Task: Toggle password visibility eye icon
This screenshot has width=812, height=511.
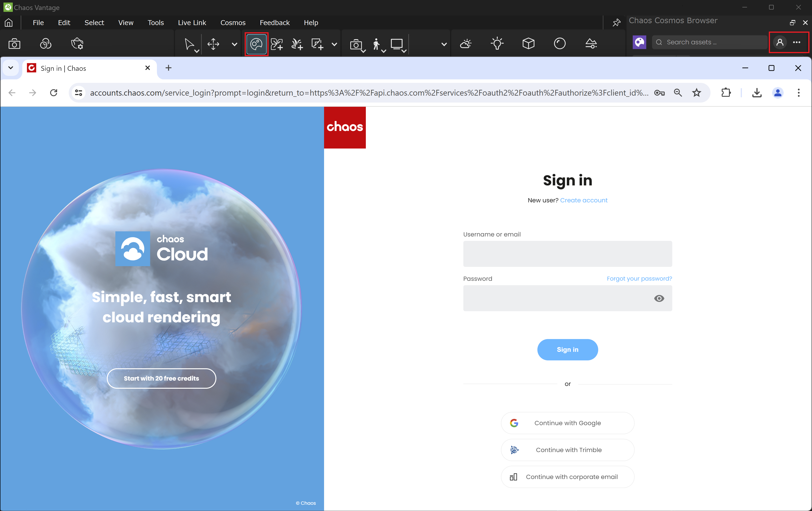Action: (659, 298)
